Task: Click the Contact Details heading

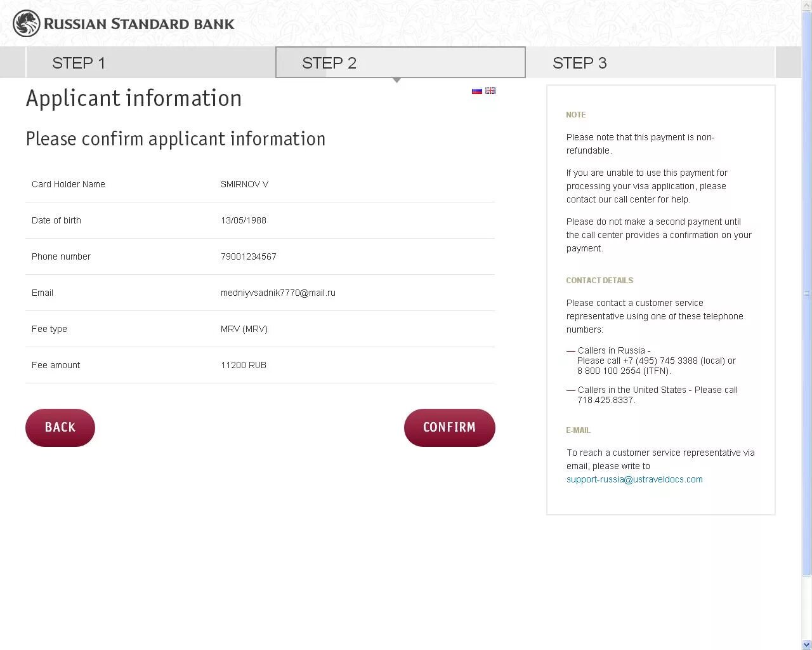Action: click(x=599, y=280)
